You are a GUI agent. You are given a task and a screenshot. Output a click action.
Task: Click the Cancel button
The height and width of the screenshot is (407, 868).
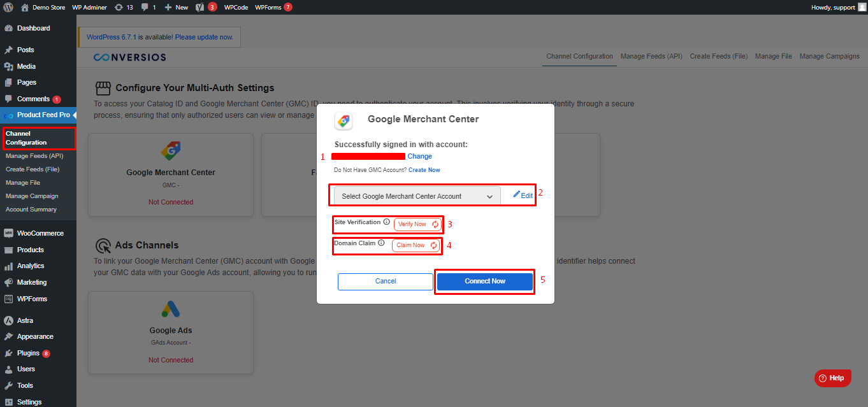386,282
